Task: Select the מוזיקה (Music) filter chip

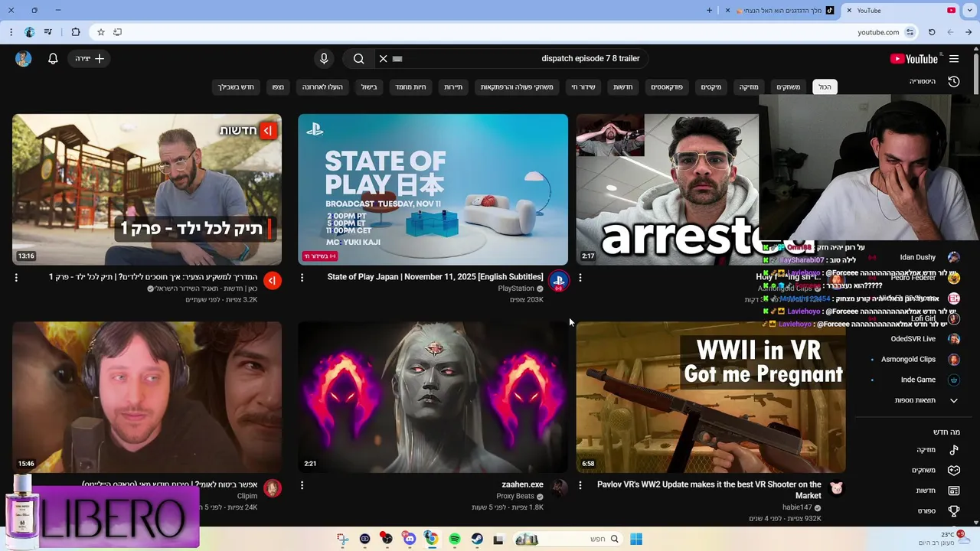Action: 749,87
